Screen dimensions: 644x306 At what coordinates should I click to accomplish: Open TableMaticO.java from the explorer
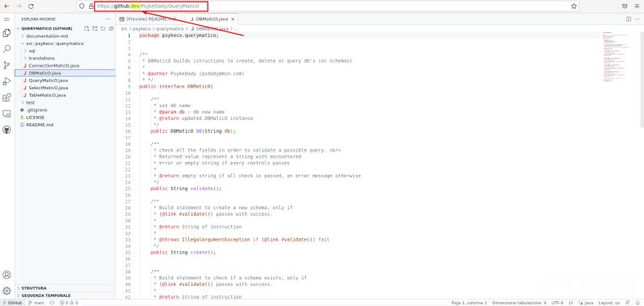tap(47, 95)
